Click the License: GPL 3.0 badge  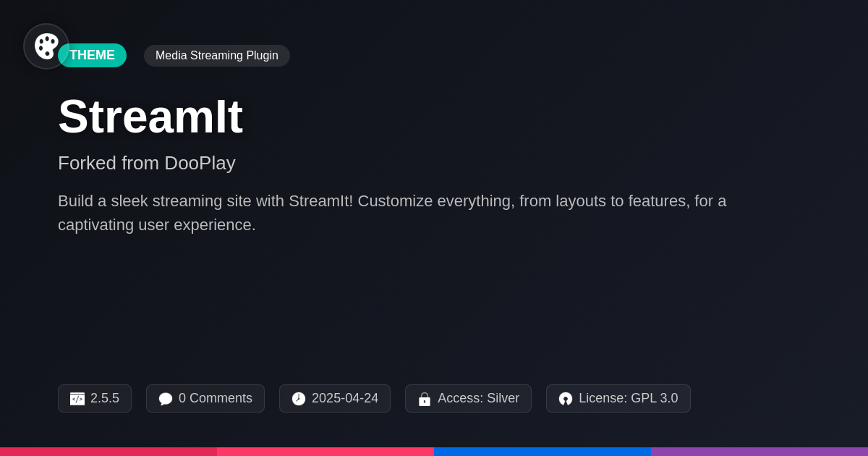click(618, 399)
